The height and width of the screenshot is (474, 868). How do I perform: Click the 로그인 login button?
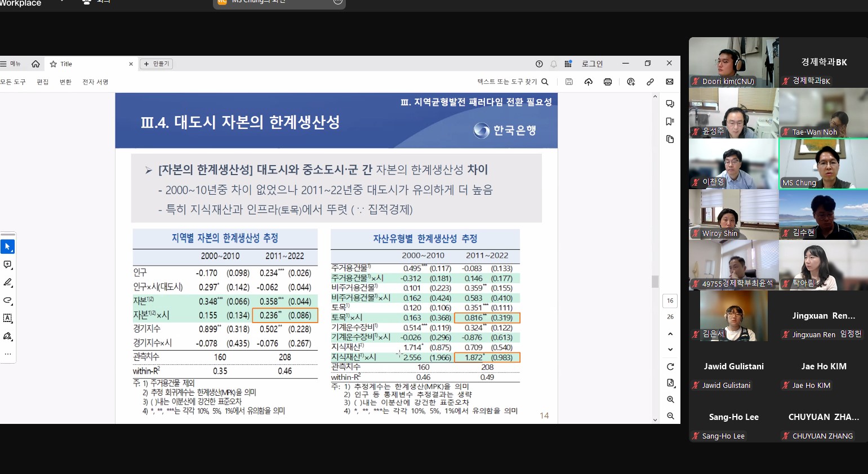(x=592, y=64)
